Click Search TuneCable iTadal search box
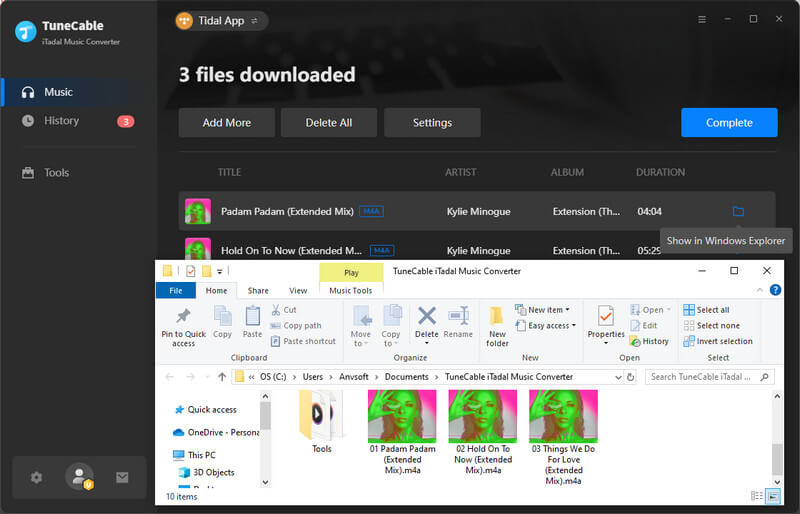 710,377
